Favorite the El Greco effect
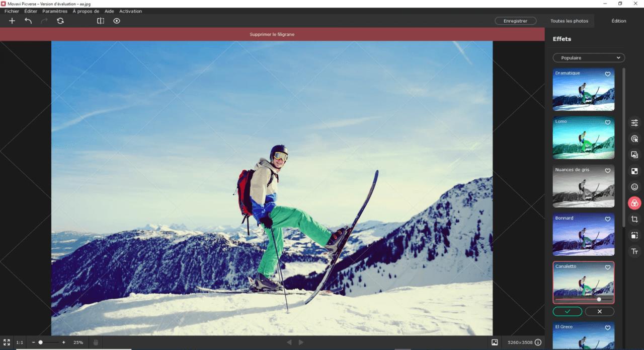 [607, 328]
